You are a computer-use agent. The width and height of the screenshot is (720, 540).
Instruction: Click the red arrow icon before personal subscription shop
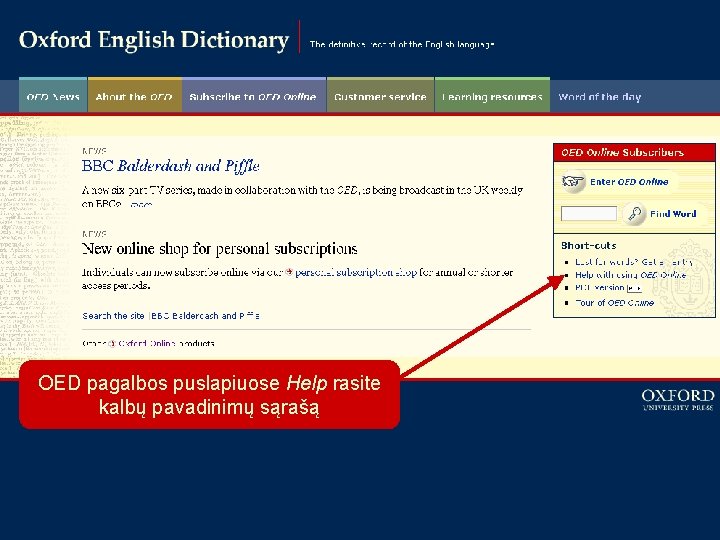click(x=289, y=272)
